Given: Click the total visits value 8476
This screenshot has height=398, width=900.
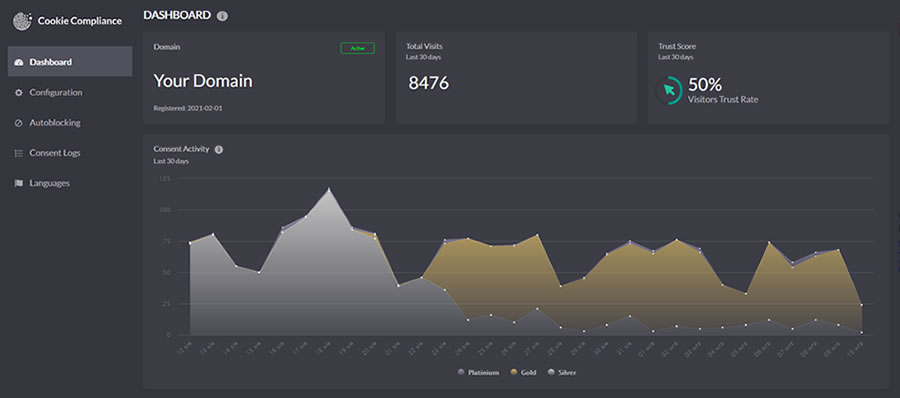Looking at the screenshot, I should point(429,84).
